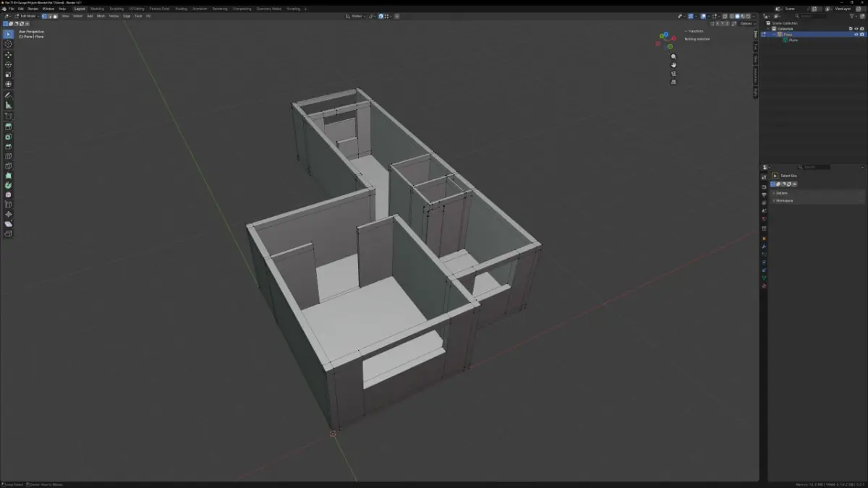Select the Loop Cut tool
This screenshot has width=868, height=488.
pyautogui.click(x=9, y=156)
